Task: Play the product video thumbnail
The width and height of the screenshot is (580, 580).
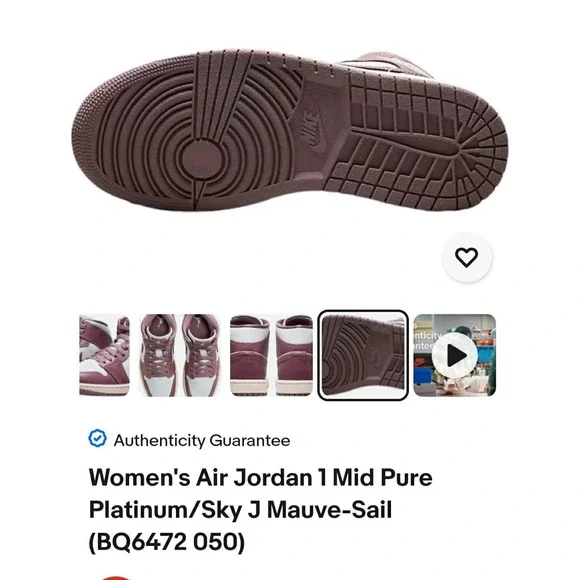Action: coord(455,355)
